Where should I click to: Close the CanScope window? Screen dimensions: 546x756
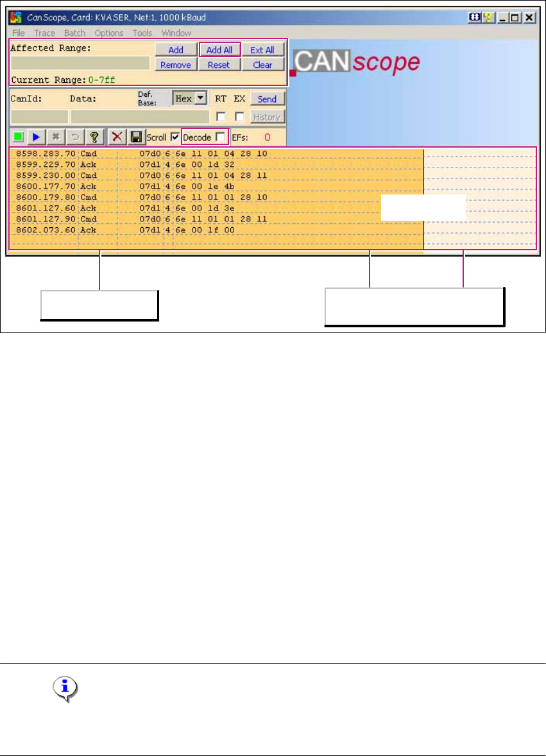coord(529,18)
